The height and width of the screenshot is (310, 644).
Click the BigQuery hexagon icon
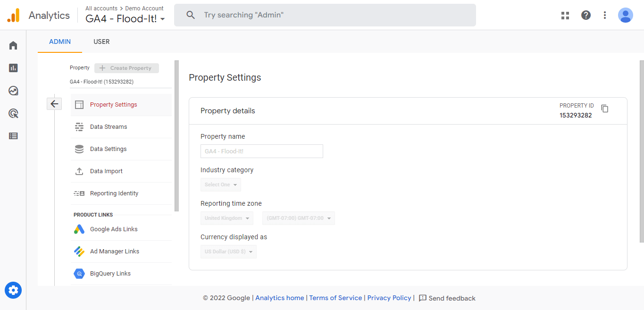click(x=79, y=274)
